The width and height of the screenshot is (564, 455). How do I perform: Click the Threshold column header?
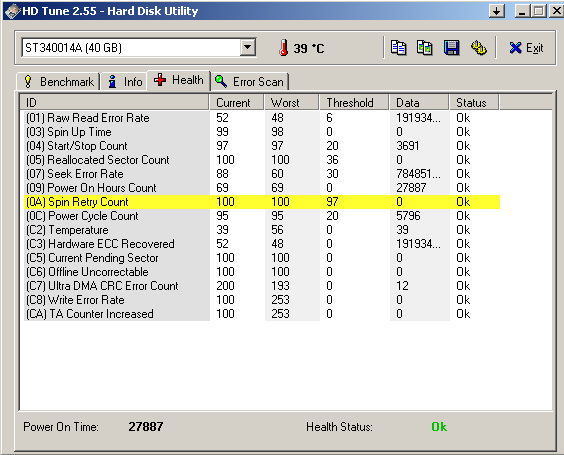(354, 103)
